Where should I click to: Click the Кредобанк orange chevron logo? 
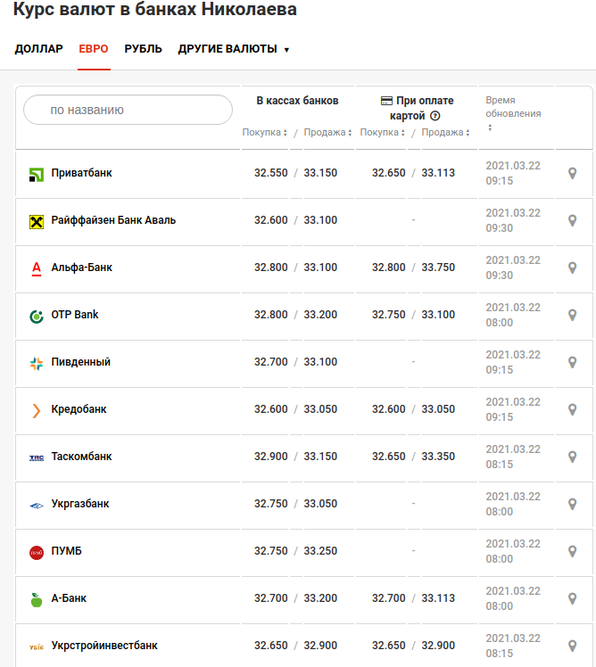[36, 410]
